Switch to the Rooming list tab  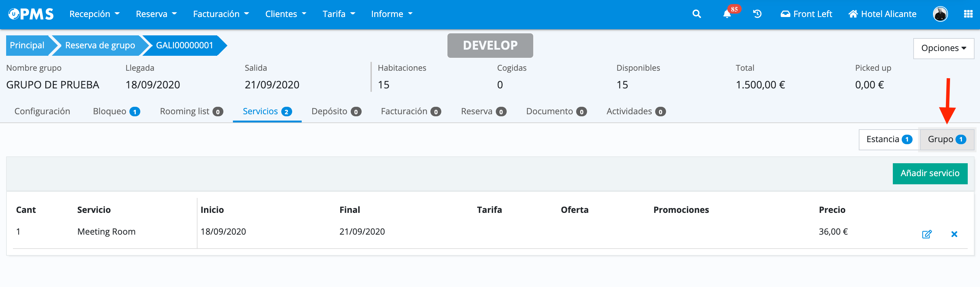tap(191, 112)
